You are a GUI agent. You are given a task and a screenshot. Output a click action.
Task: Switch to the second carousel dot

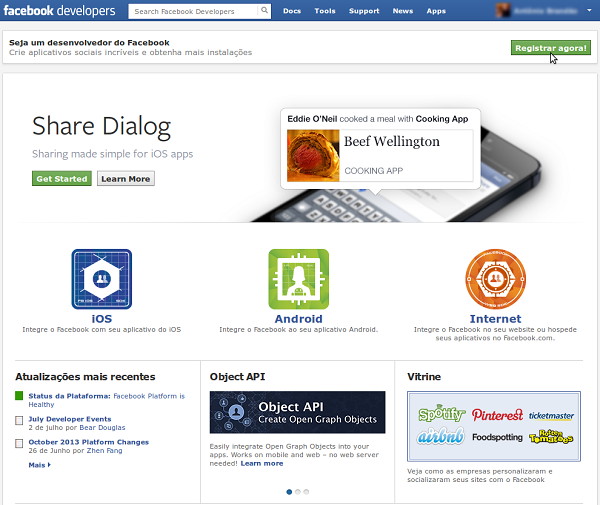[297, 492]
